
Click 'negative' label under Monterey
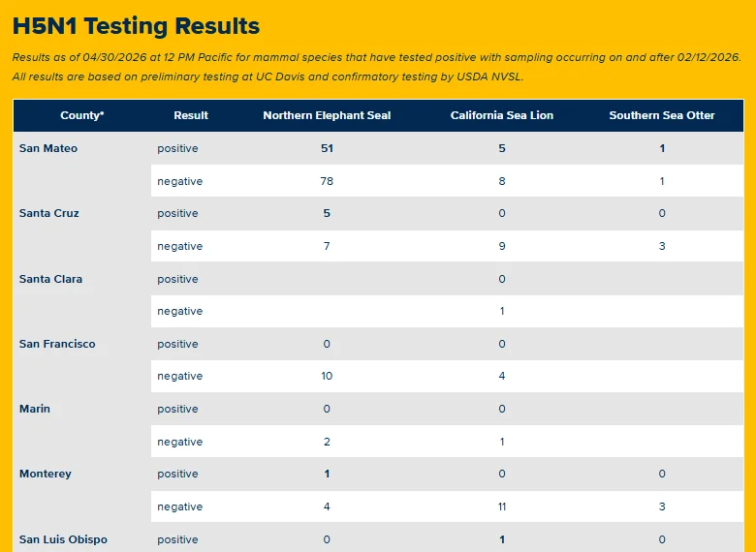tap(180, 506)
